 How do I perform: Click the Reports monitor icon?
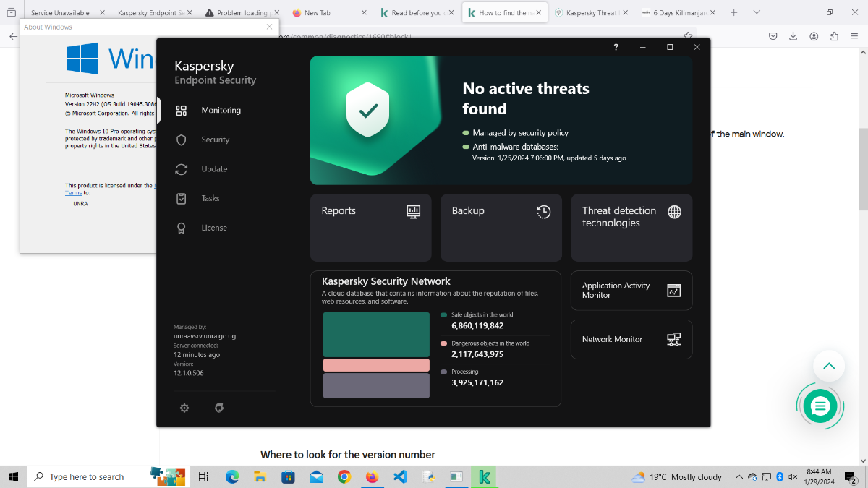click(x=414, y=212)
